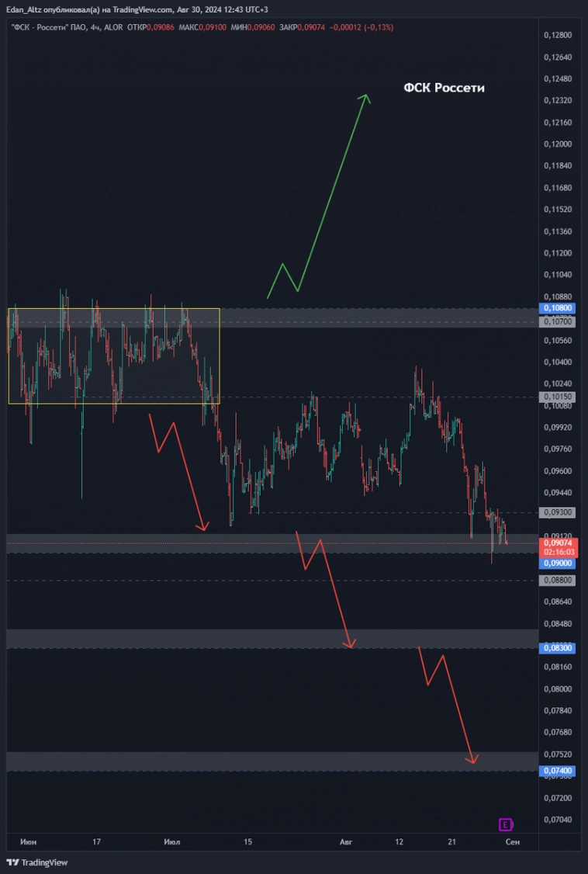
Task: Click the grey 0,08800 price label
Action: click(556, 581)
